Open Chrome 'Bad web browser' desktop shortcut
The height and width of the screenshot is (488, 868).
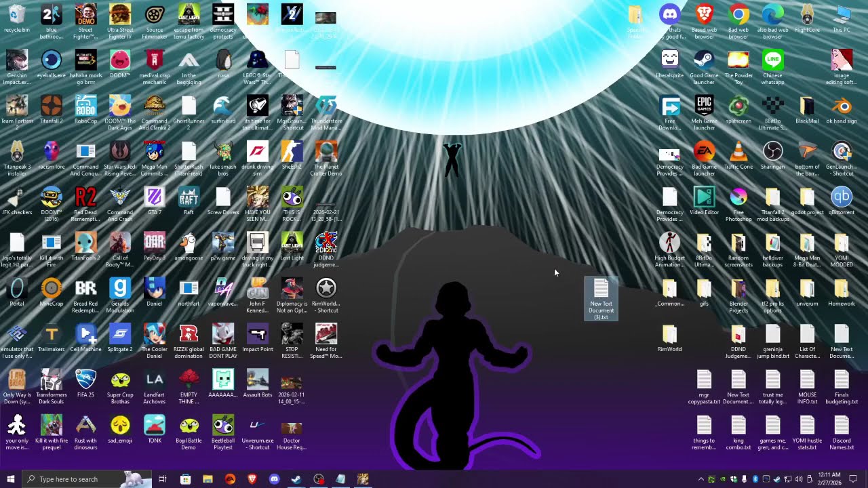738,21
